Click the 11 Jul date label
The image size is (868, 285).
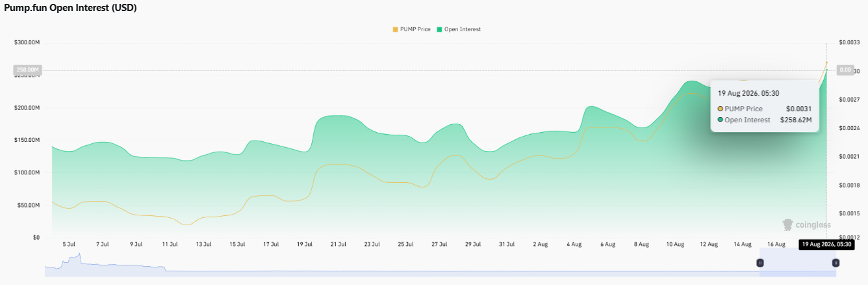(170, 245)
